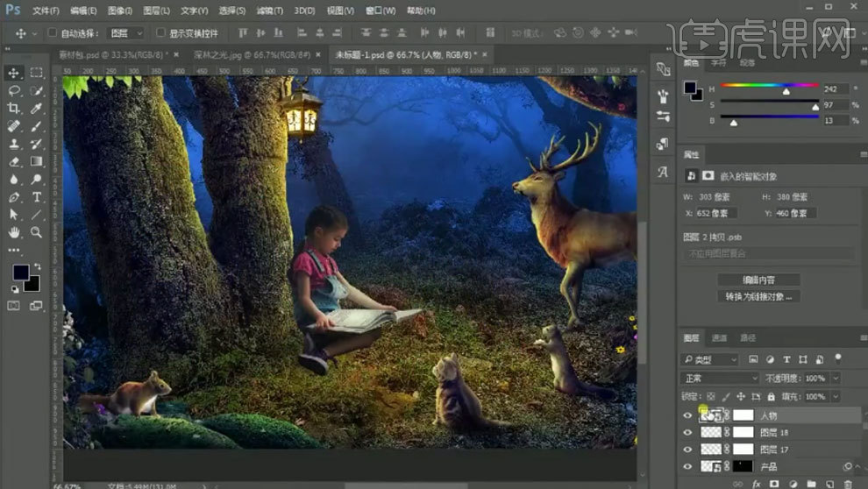Create a new layer group
Screen dimensions: 868x489
coord(811,484)
